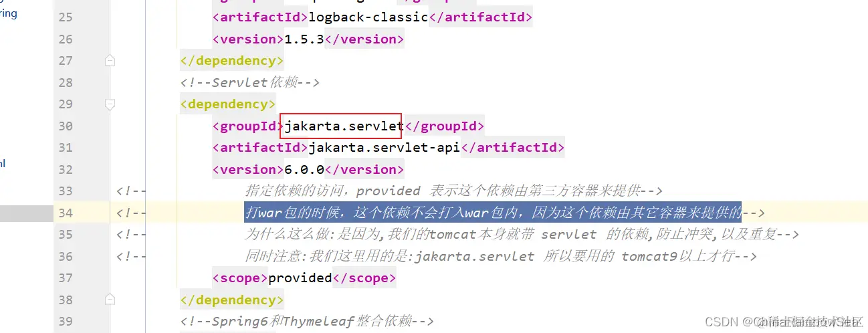The height and width of the screenshot is (333, 868).
Task: Click the closing </scope> tag
Action: pos(364,277)
